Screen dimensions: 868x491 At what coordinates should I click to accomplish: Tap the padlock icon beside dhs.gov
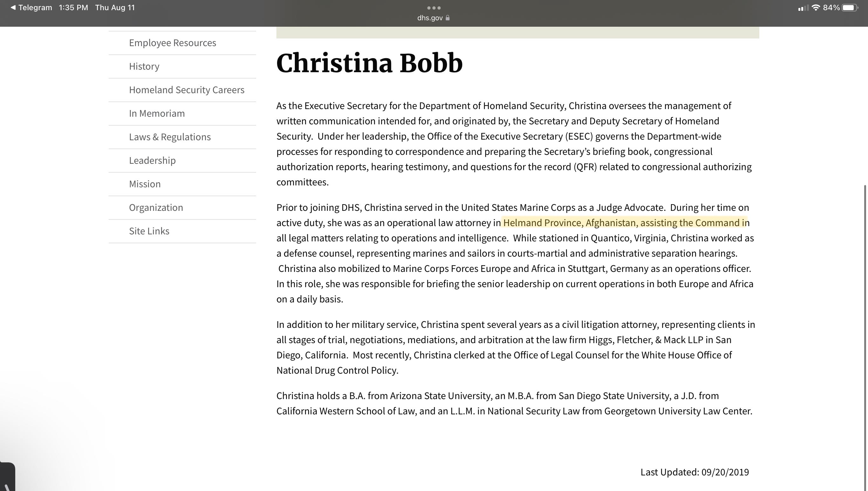447,18
